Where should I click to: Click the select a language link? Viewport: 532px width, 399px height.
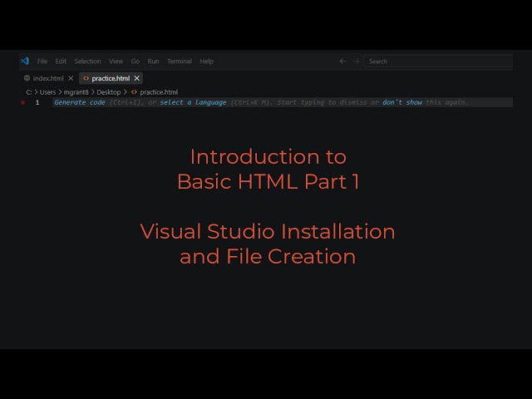pyautogui.click(x=193, y=102)
